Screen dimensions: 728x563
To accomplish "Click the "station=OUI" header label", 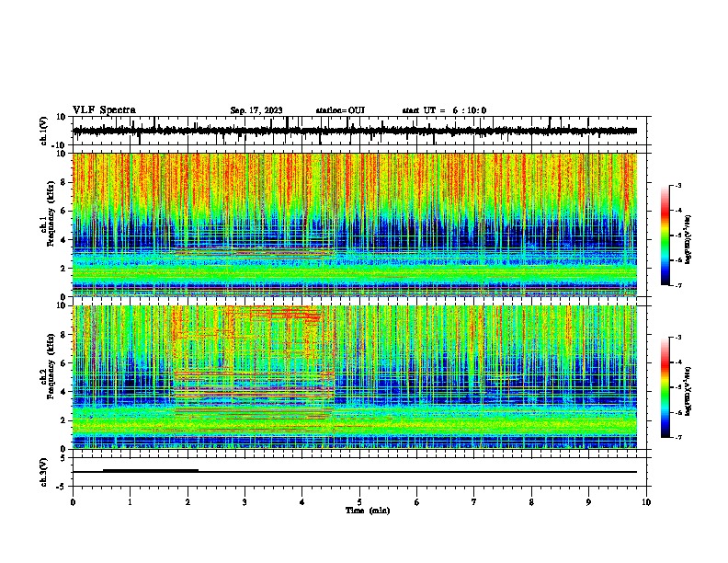I will coord(340,110).
